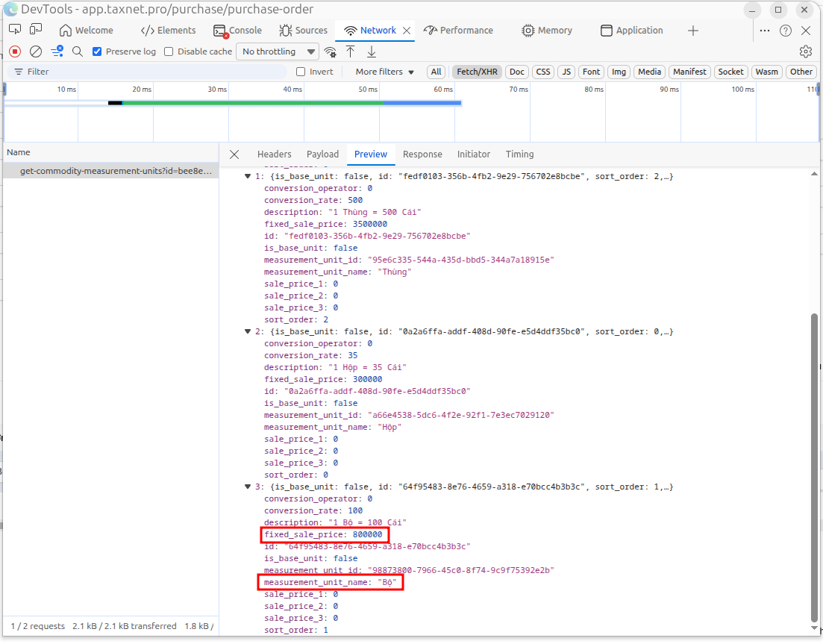Click the record network log icon
Screen dimensions: 823x644
tap(15, 51)
